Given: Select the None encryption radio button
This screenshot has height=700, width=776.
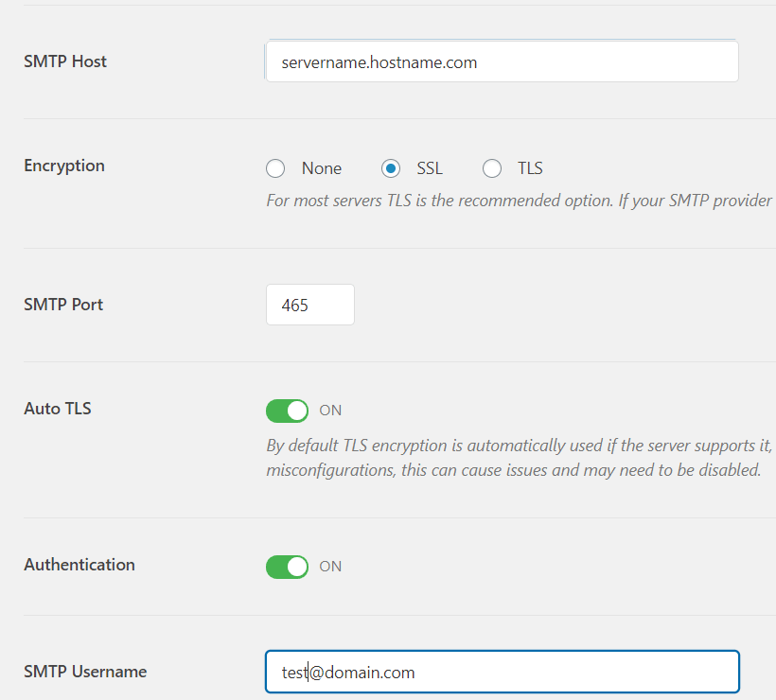Looking at the screenshot, I should (x=275, y=168).
